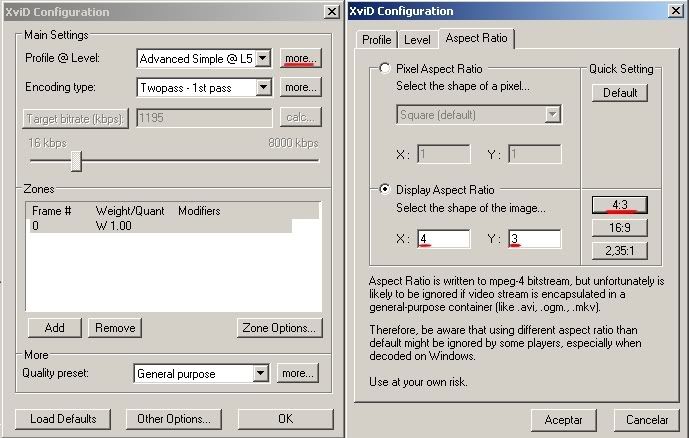Click Cancelar to cancel the dialog
Image resolution: width=689 pixels, height=438 pixels.
pos(647,420)
